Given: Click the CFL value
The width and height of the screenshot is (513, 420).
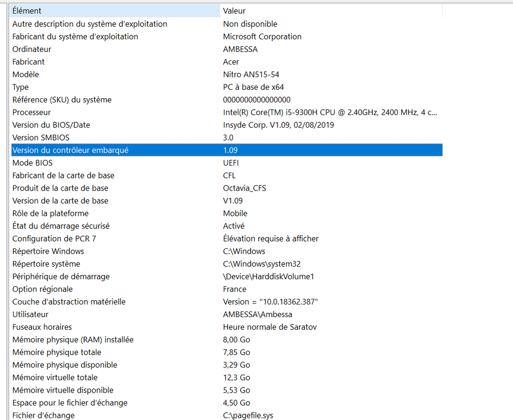Looking at the screenshot, I should pos(229,175).
